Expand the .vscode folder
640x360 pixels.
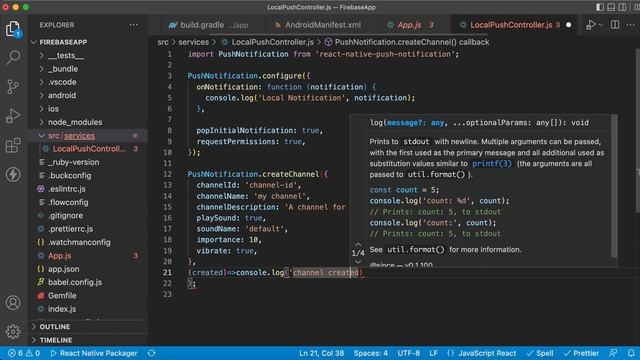[x=62, y=82]
